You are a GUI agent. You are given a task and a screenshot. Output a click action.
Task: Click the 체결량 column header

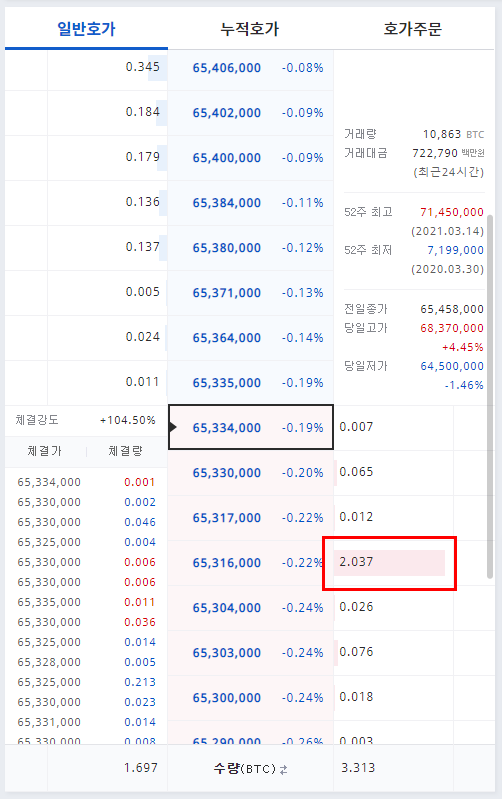(x=125, y=451)
